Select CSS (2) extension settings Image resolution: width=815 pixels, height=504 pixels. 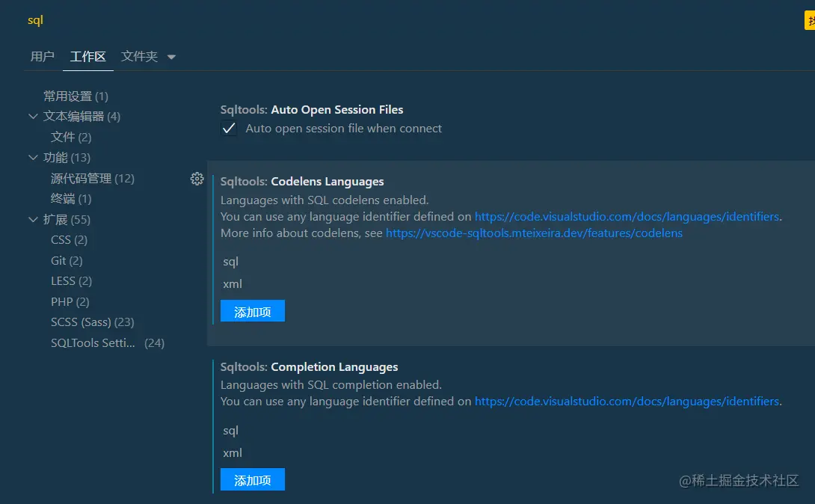[x=69, y=240]
